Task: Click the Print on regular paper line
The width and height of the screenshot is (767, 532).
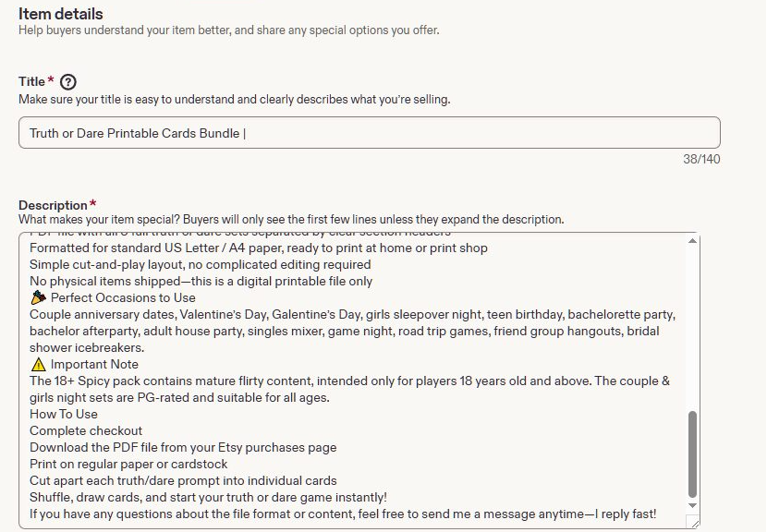Action: pos(128,464)
